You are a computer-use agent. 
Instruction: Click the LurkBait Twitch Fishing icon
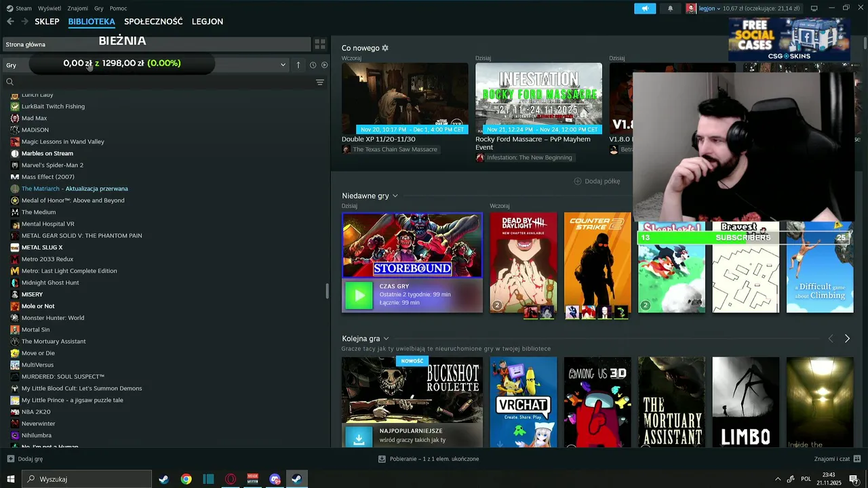(15, 106)
